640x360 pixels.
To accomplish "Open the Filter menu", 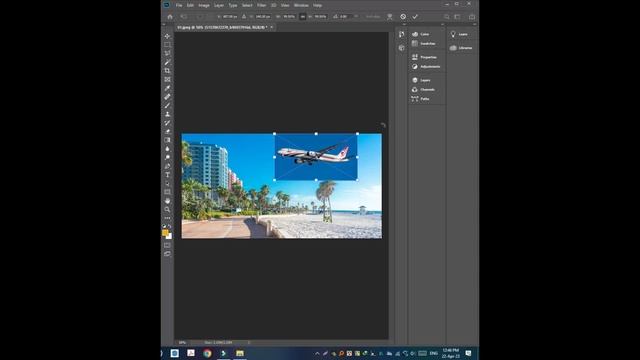I will pos(262,5).
